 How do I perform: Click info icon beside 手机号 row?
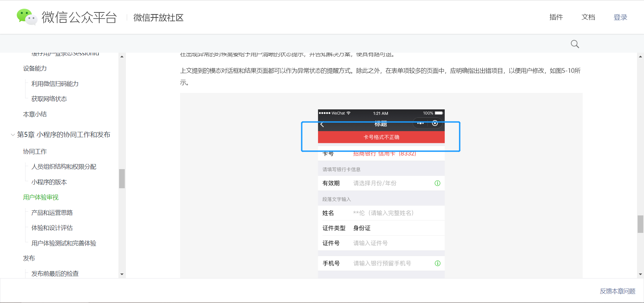(437, 263)
